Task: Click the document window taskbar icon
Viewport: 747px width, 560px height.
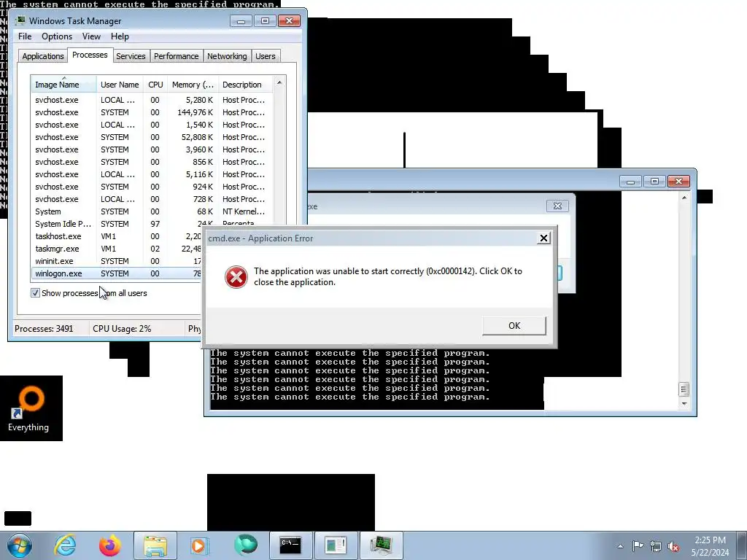Action: (x=336, y=545)
